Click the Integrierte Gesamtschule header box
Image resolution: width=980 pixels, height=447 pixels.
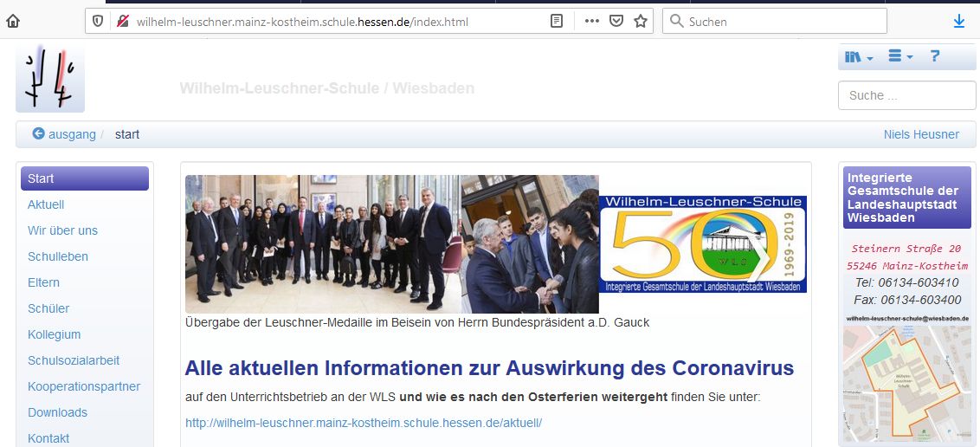(907, 197)
